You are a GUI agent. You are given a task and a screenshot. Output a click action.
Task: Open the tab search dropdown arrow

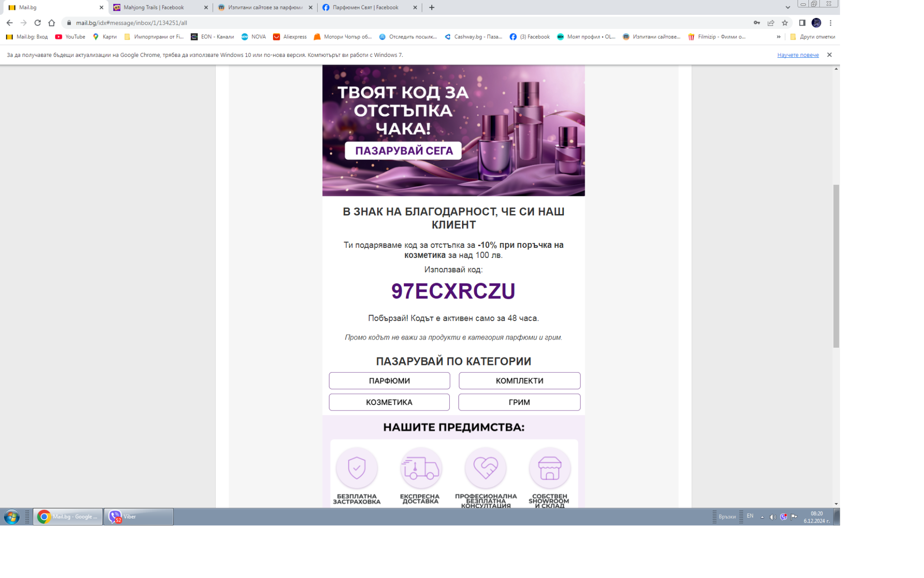788,7
